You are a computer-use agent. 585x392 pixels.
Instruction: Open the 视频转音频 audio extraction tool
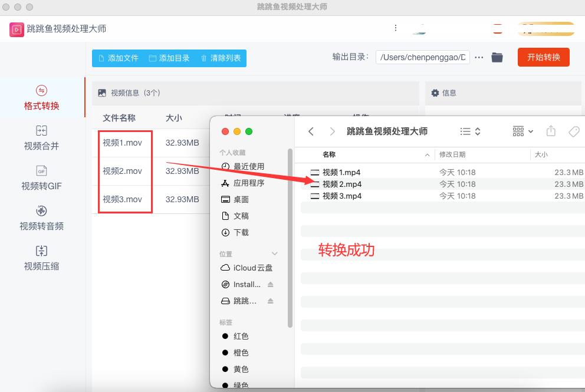tap(41, 219)
